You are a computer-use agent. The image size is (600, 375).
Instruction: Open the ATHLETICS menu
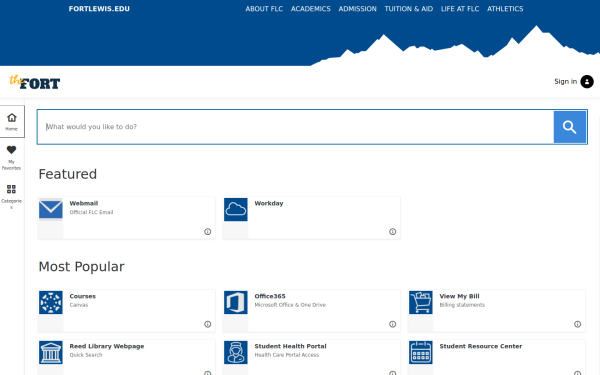click(505, 9)
